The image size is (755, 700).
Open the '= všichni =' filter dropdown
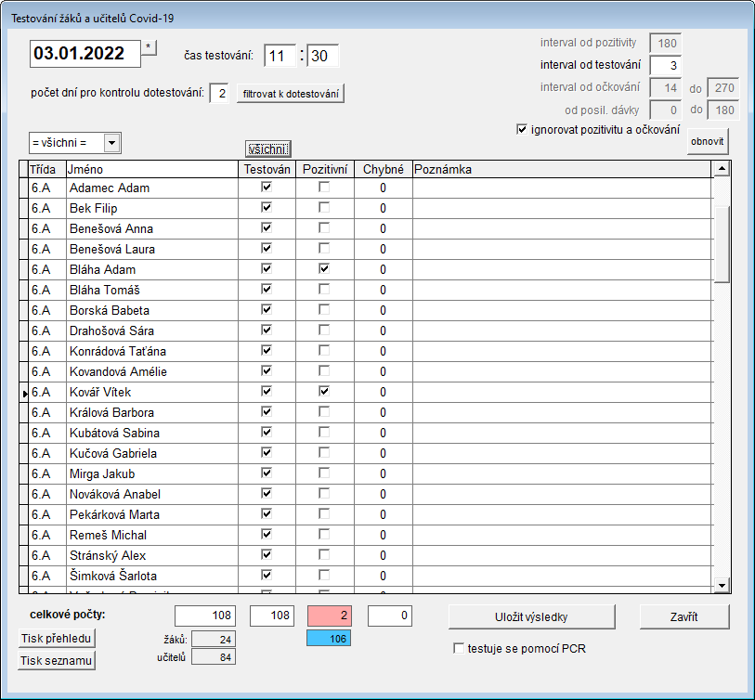(111, 143)
